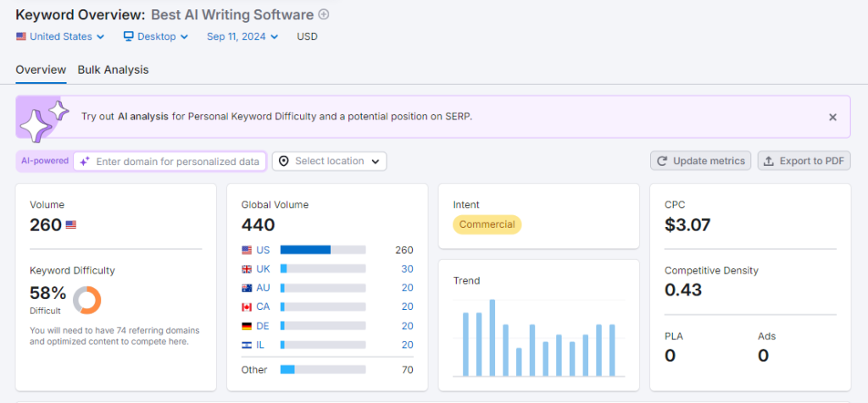Click the AU row volume value 20

(408, 288)
